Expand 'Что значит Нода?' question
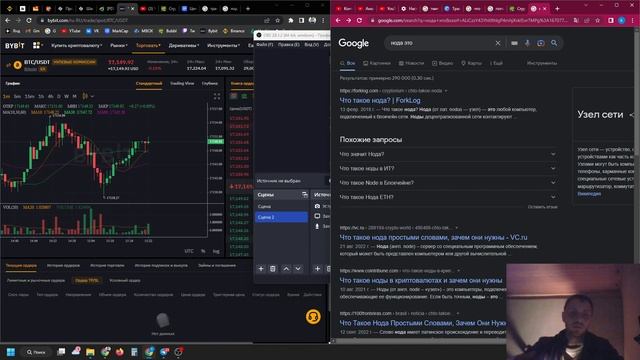The width and height of the screenshot is (640, 360). [448, 154]
